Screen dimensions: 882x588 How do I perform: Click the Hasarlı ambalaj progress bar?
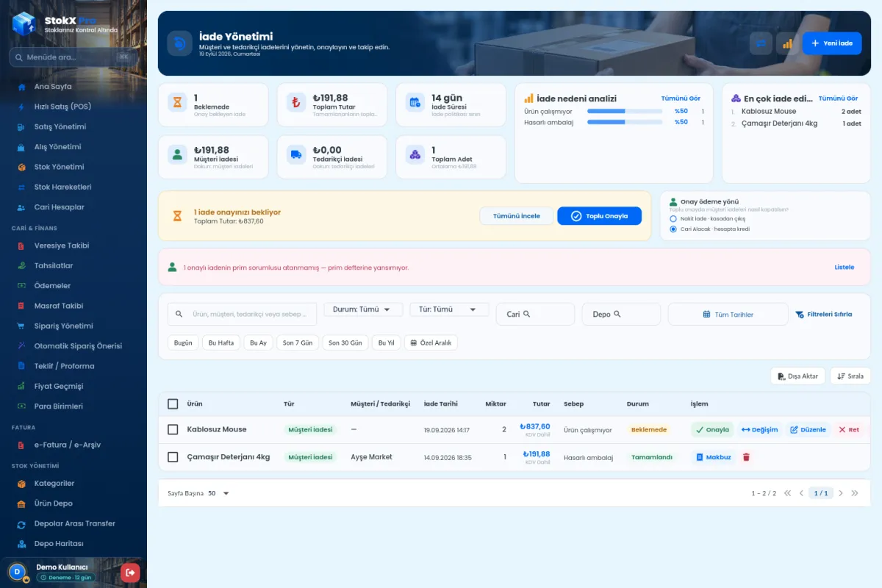(625, 122)
